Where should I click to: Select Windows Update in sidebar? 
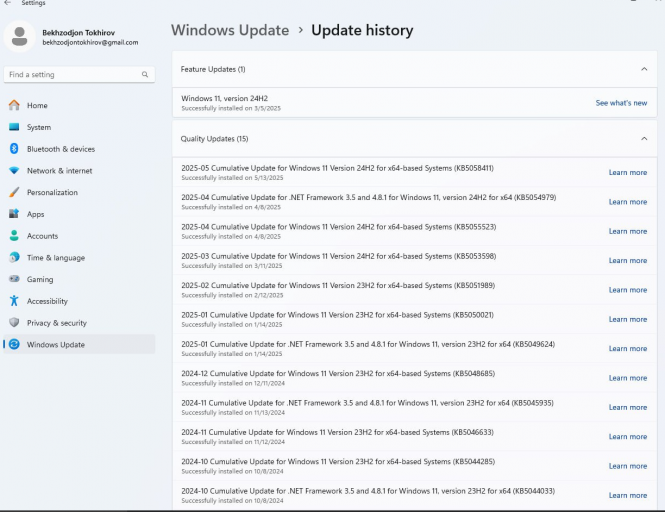pyautogui.click(x=79, y=344)
